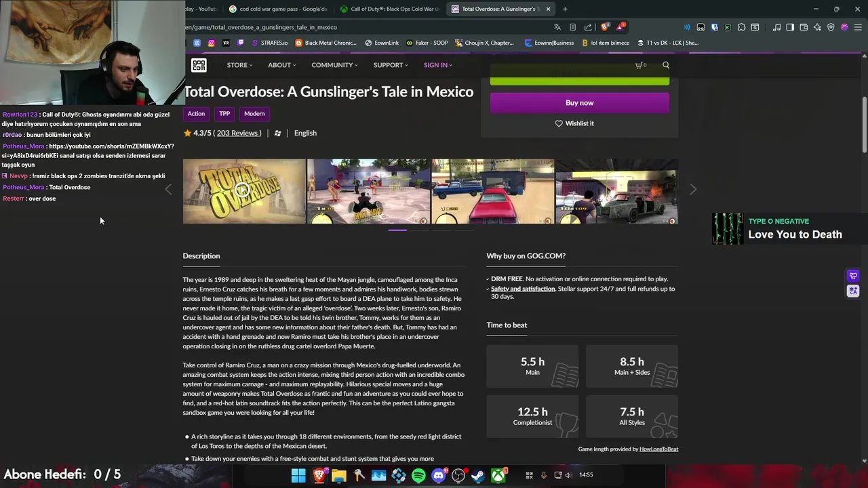Click the Brave VPN shield icon
This screenshot has height=488, width=868.
coord(831,27)
